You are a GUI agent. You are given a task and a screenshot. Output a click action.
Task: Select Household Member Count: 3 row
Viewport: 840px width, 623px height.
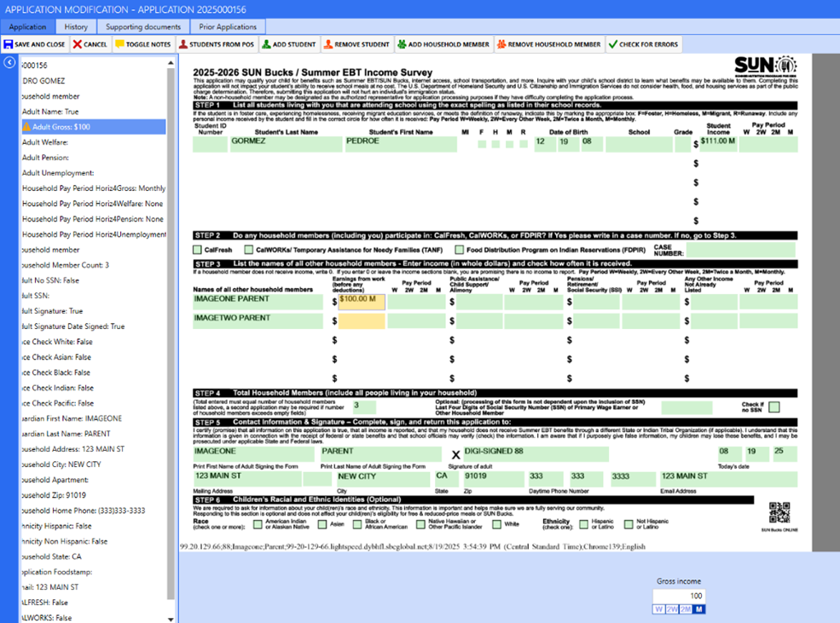tap(93, 265)
